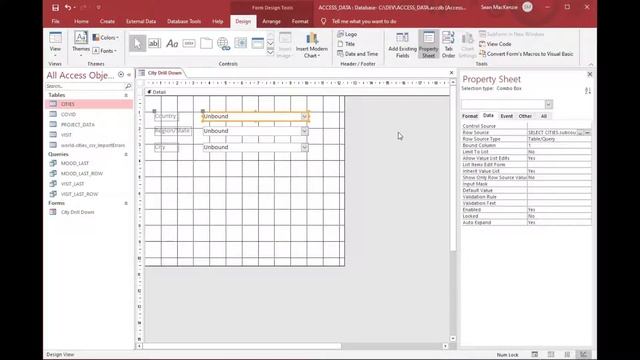Image resolution: width=640 pixels, height=360 pixels.
Task: Insert Date and Time in header
Action: tap(358, 54)
